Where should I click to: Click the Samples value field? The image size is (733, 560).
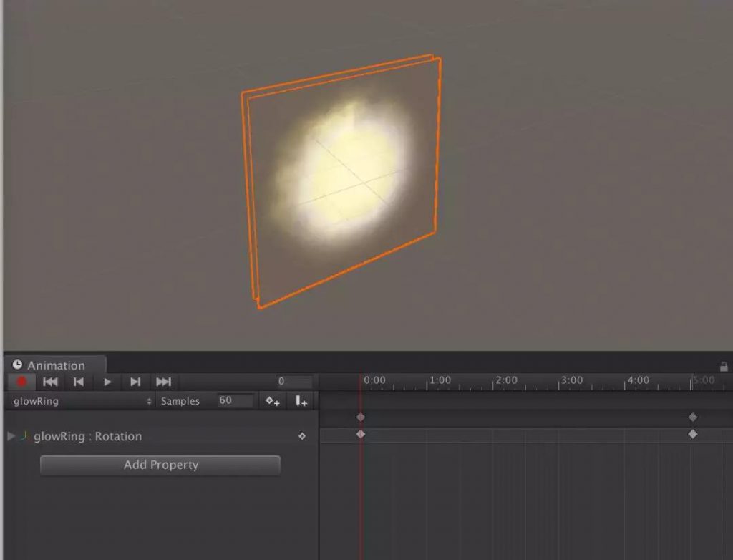point(236,400)
